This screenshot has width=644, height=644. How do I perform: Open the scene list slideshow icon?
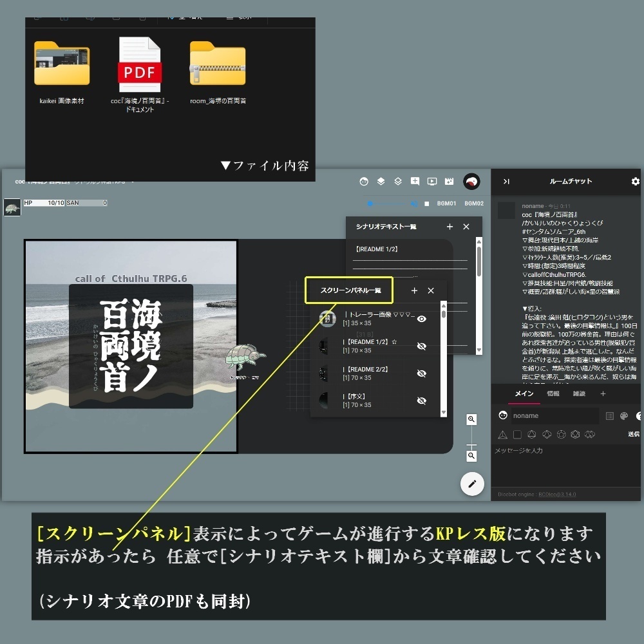coord(432,182)
